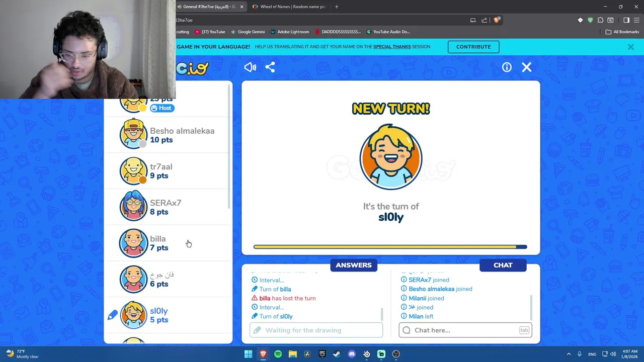This screenshot has width=644, height=362.
Task: Open the share game icon
Action: click(x=270, y=67)
